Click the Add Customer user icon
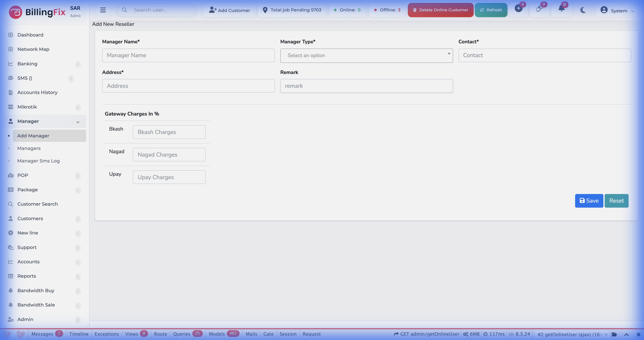The image size is (644, 340). click(213, 10)
